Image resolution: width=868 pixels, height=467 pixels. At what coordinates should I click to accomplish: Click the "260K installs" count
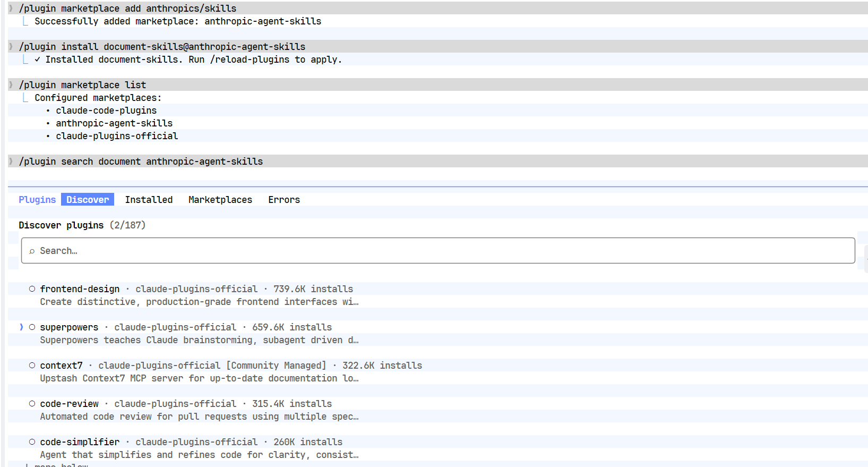point(308,442)
